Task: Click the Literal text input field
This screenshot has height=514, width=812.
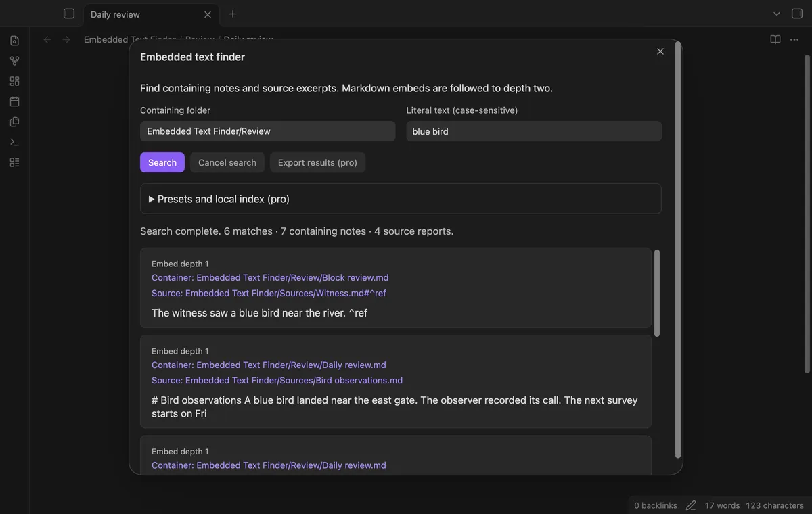Action: pyautogui.click(x=534, y=131)
